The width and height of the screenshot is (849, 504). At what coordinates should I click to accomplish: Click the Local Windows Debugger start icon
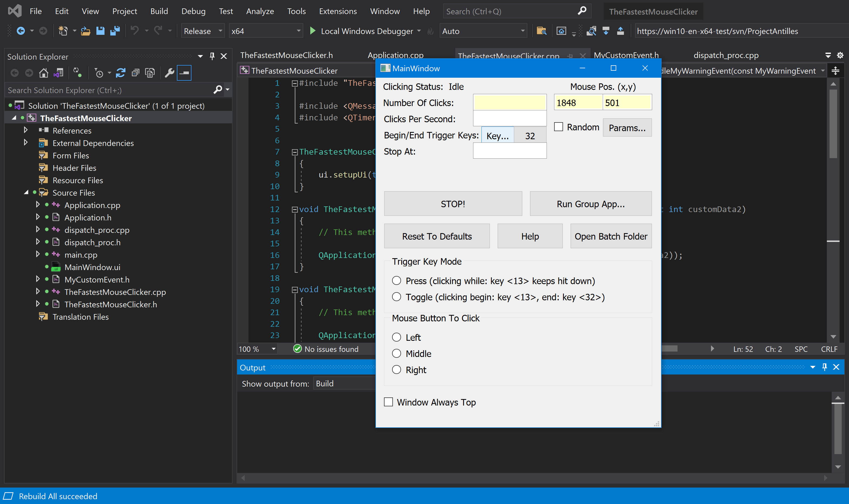pyautogui.click(x=312, y=30)
